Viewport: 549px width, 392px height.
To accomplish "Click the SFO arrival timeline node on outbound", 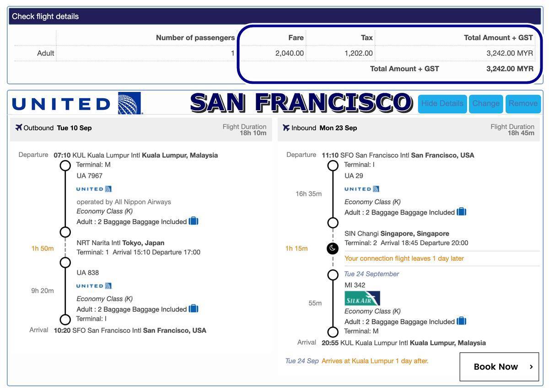I will coord(65,319).
